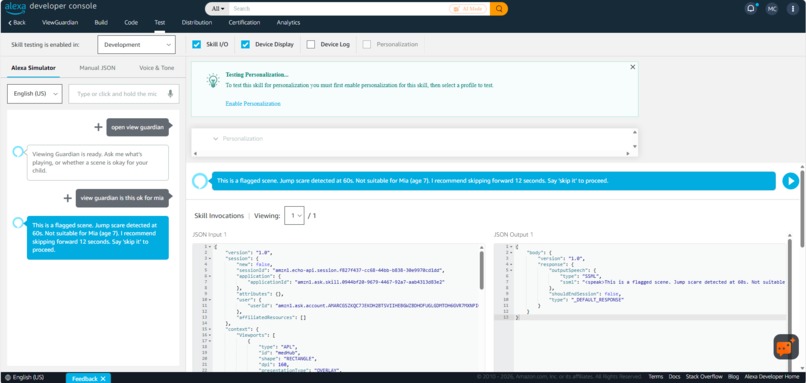
Task: Expand the Personalization collapsed section
Action: [x=237, y=139]
